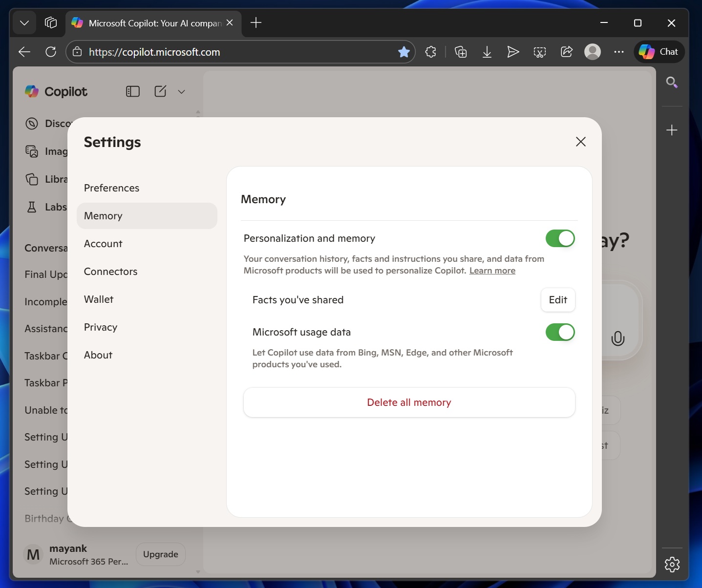
Task: Turn off Microsoft usage data
Action: 560,332
